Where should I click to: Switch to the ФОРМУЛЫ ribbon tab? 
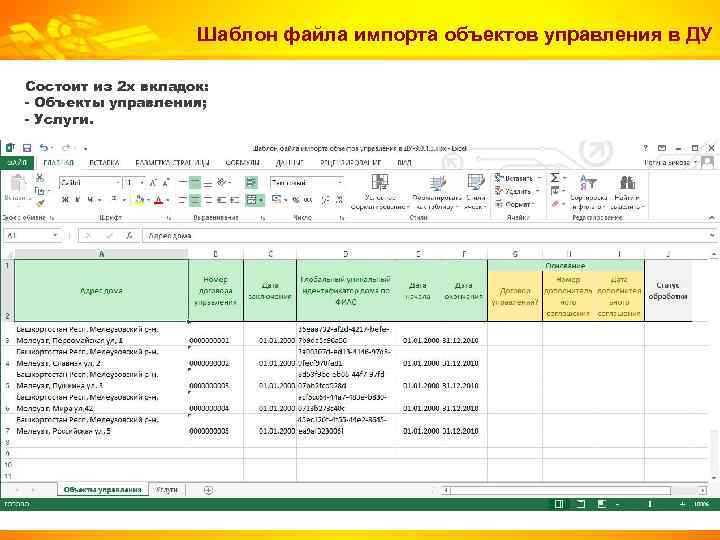point(242,163)
